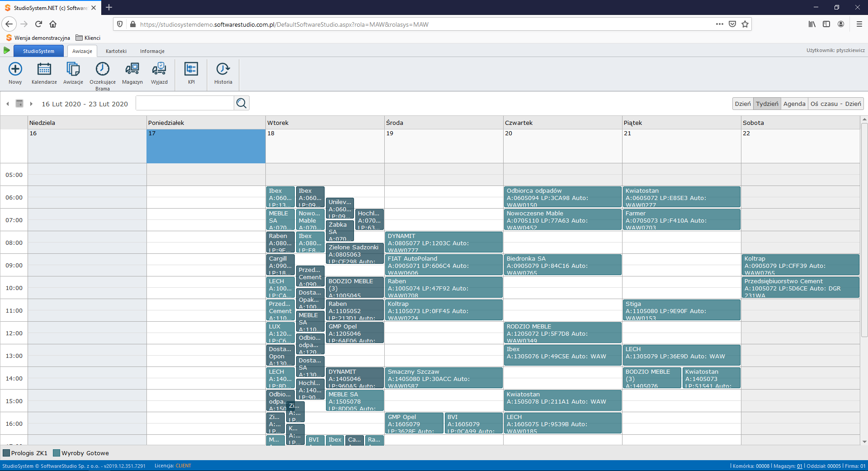The height and width of the screenshot is (471, 868).
Task: Click the calendar vertical scrollbar
Action: pos(864,231)
